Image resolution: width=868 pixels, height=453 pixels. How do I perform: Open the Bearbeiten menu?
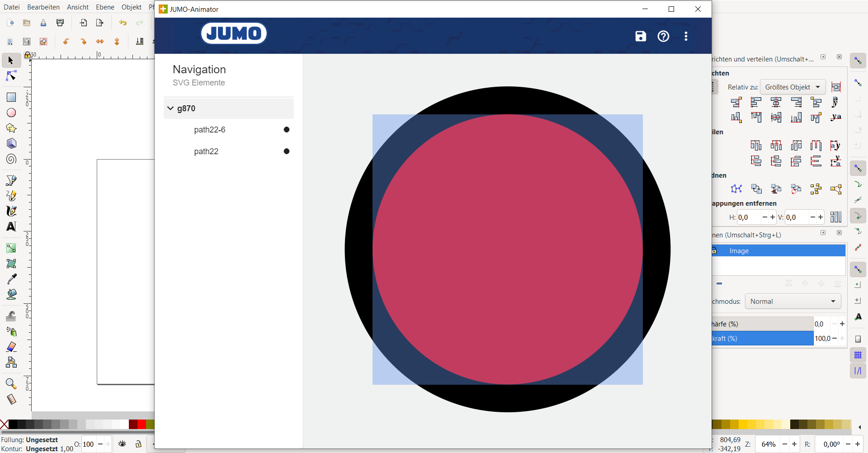43,7
